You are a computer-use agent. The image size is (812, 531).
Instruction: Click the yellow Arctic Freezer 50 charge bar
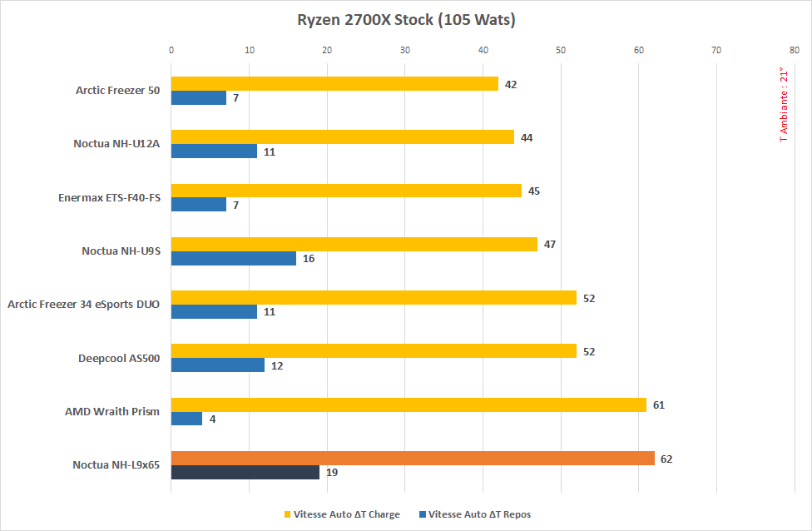[334, 83]
